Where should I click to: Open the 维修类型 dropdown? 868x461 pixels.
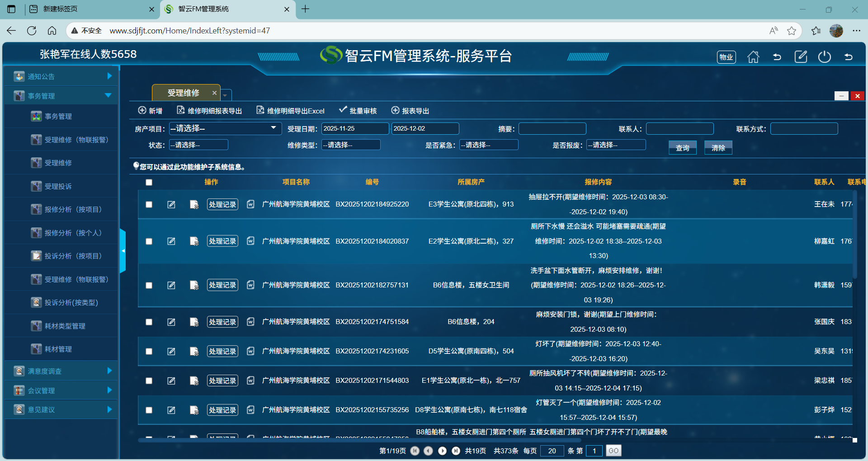pyautogui.click(x=351, y=145)
